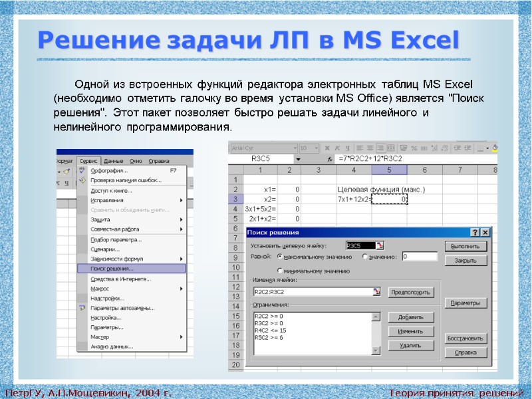Image resolution: width=532 pixels, height=399 pixels.
Task: Click the Справка button in Solver dialog
Action: 465,352
